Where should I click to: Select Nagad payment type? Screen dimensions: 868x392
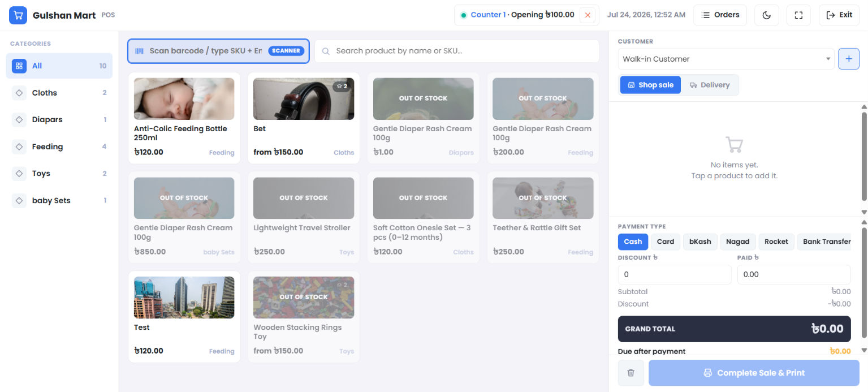coord(738,242)
